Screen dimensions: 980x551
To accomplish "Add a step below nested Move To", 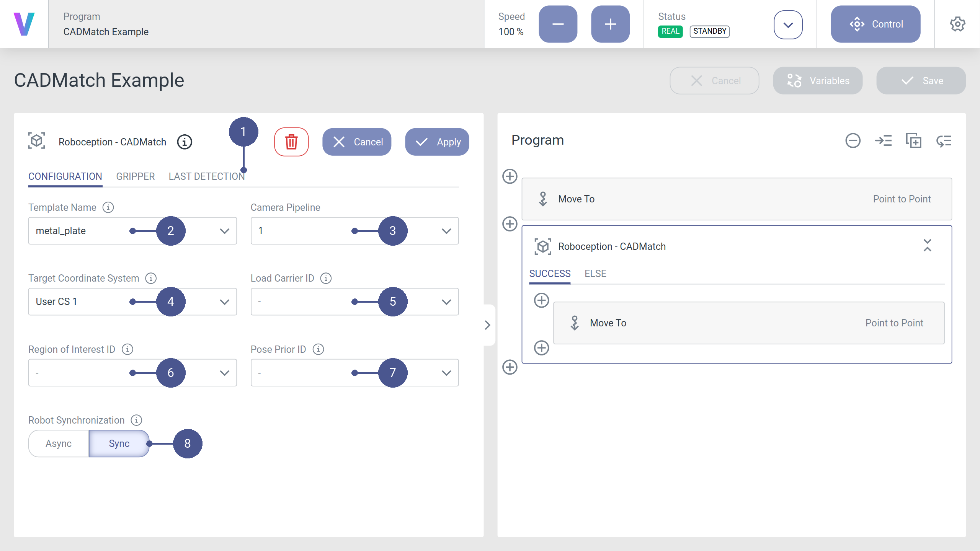I will 542,348.
